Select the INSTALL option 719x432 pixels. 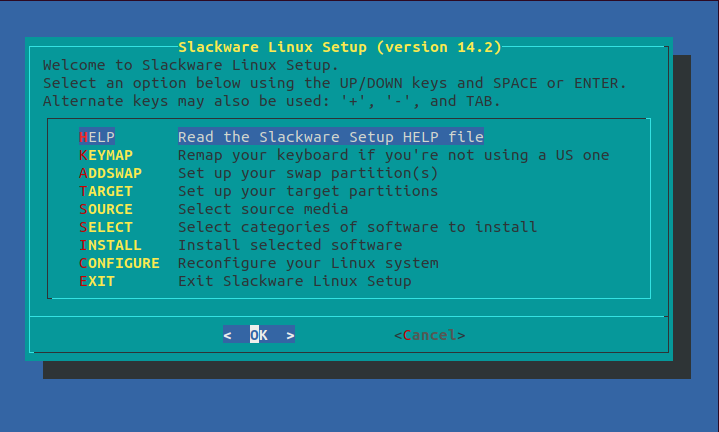110,245
